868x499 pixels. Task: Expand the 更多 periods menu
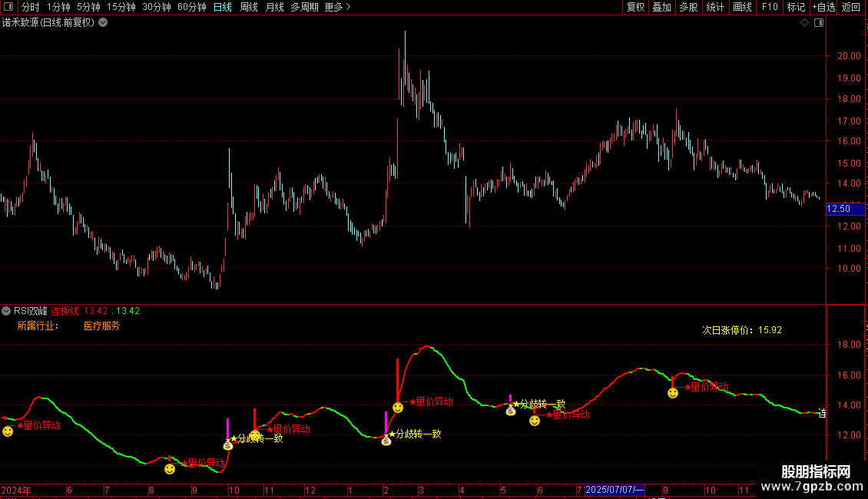[x=337, y=7]
